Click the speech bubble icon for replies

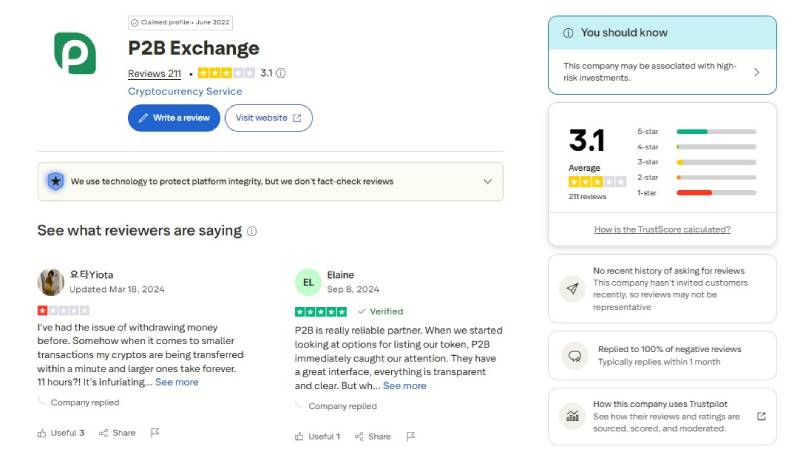(x=574, y=356)
